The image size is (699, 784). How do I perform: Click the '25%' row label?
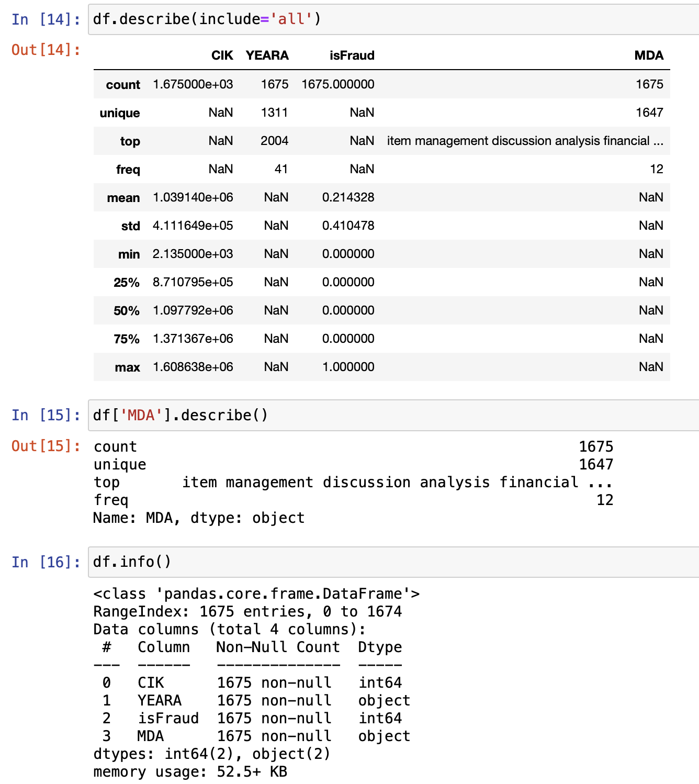point(127,283)
